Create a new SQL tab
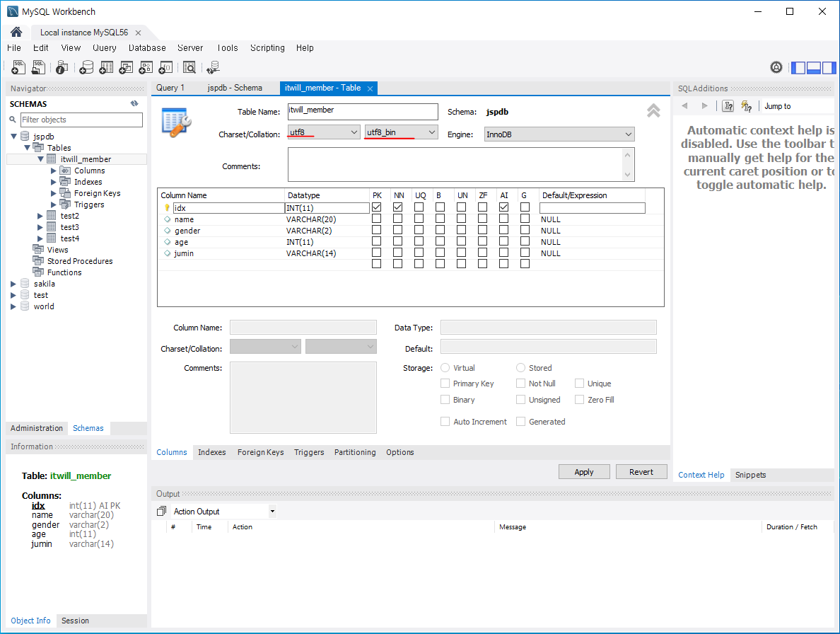The height and width of the screenshot is (634, 840). [18, 67]
